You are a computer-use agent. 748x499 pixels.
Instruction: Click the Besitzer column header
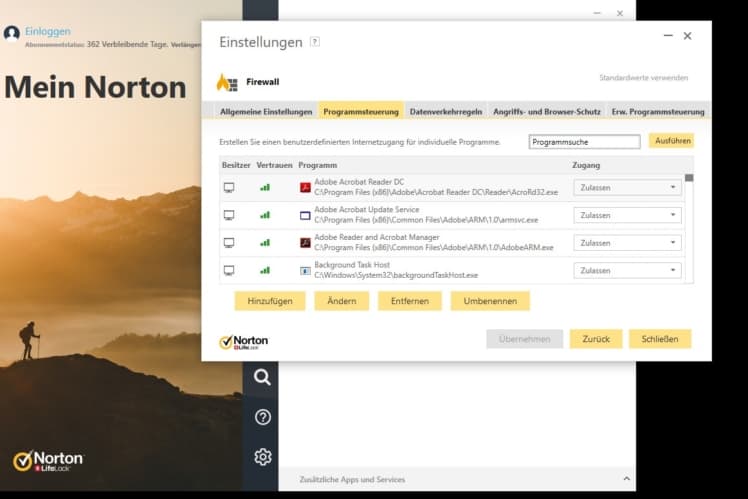(236, 165)
